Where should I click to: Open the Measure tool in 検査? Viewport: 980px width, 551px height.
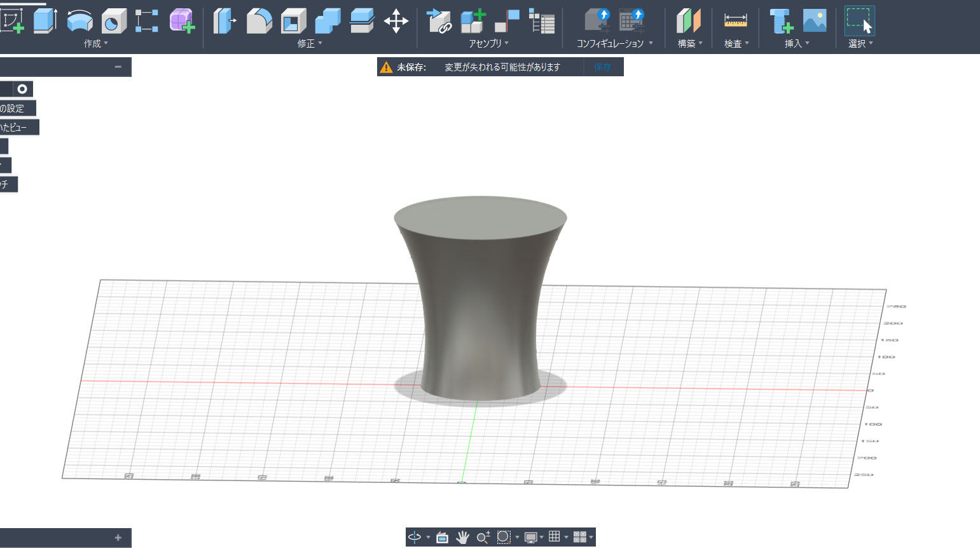tap(735, 20)
